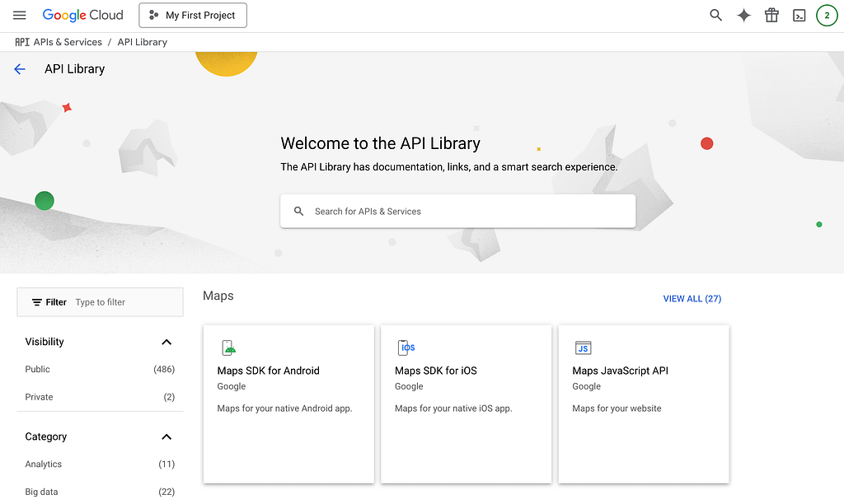Click the Search for APIs & Services field

point(457,211)
